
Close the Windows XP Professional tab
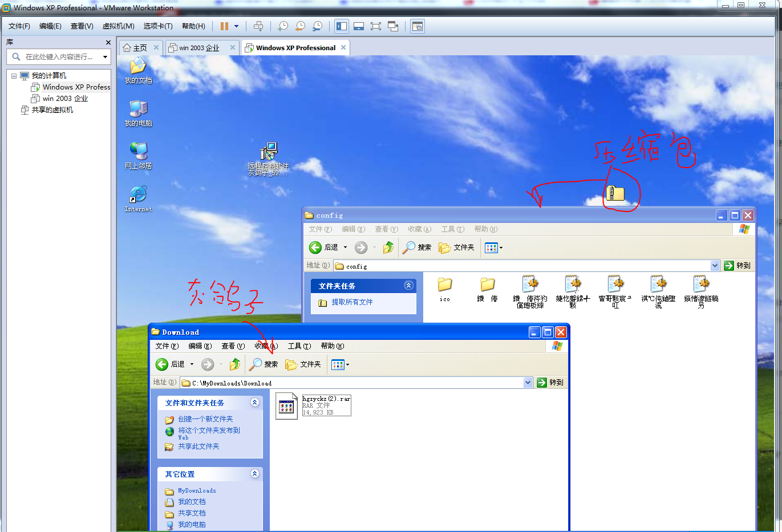[343, 47]
